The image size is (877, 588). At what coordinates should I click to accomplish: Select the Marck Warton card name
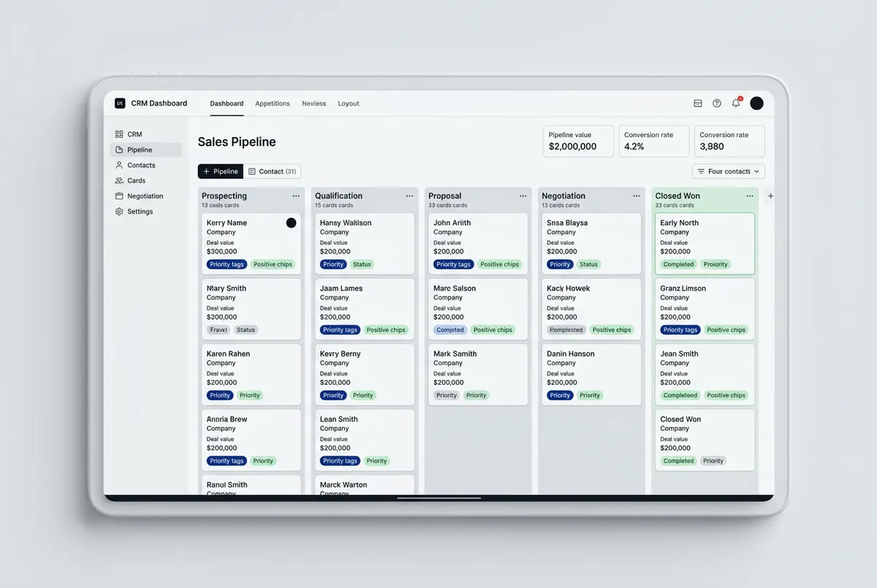point(343,485)
